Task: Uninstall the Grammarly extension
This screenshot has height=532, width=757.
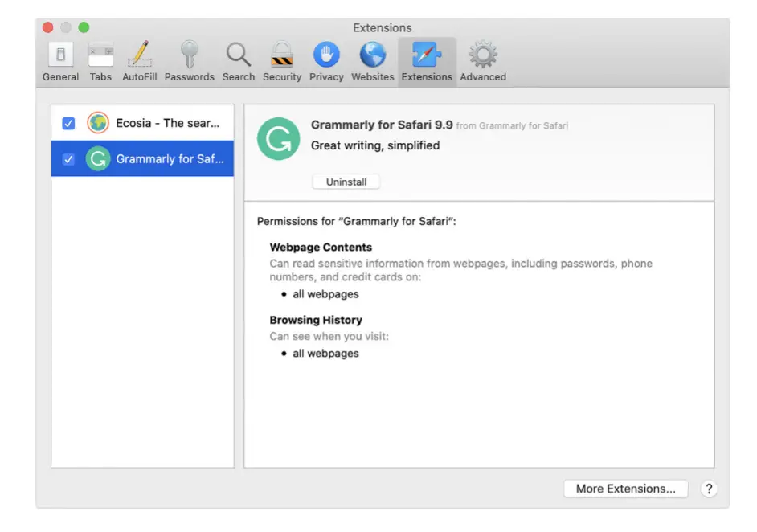Action: 346,182
